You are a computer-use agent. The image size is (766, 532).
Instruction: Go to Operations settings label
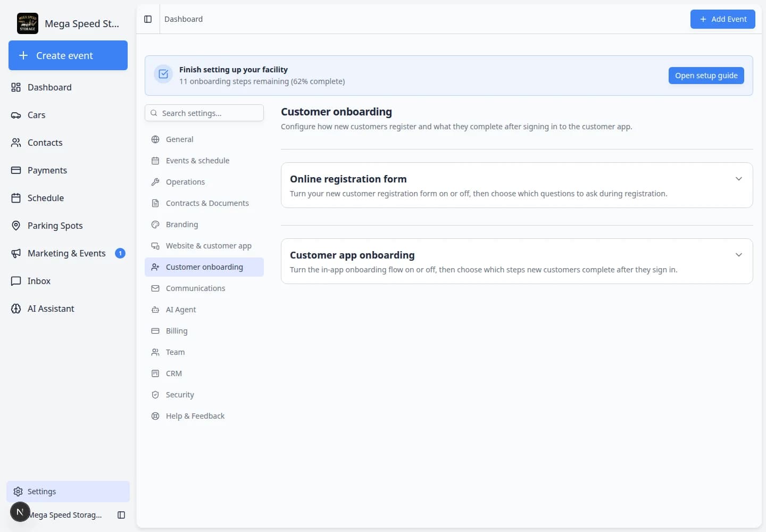(x=185, y=182)
